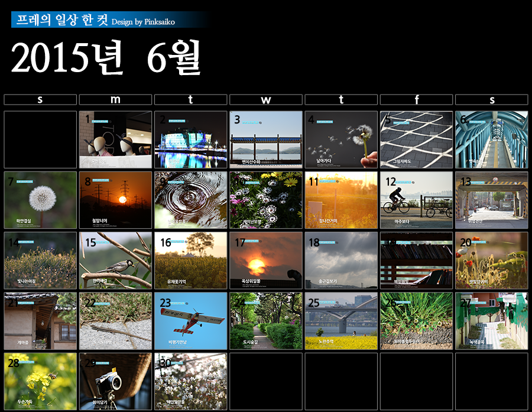Viewport: 532px width, 412px height.
Task: Click the June 4 dandelion seeds photo
Action: pos(341,140)
